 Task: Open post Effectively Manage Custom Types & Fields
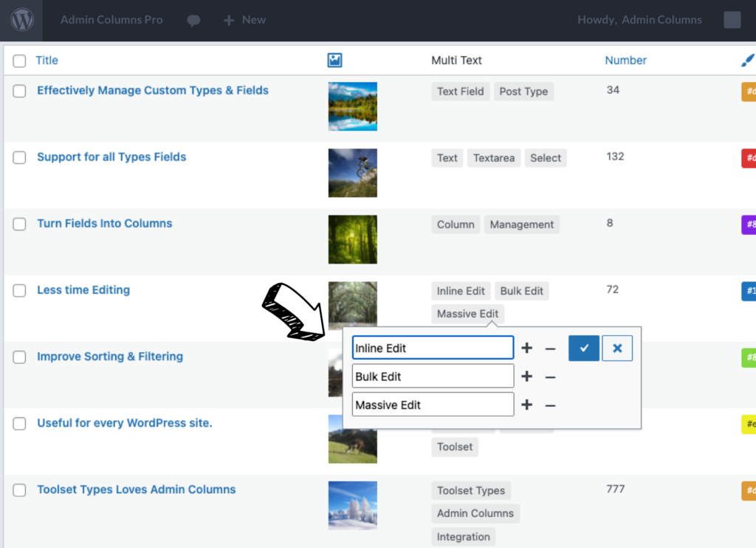point(153,90)
